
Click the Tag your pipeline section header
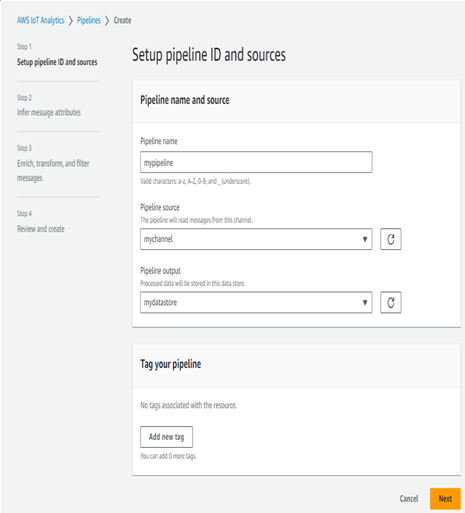coord(170,364)
